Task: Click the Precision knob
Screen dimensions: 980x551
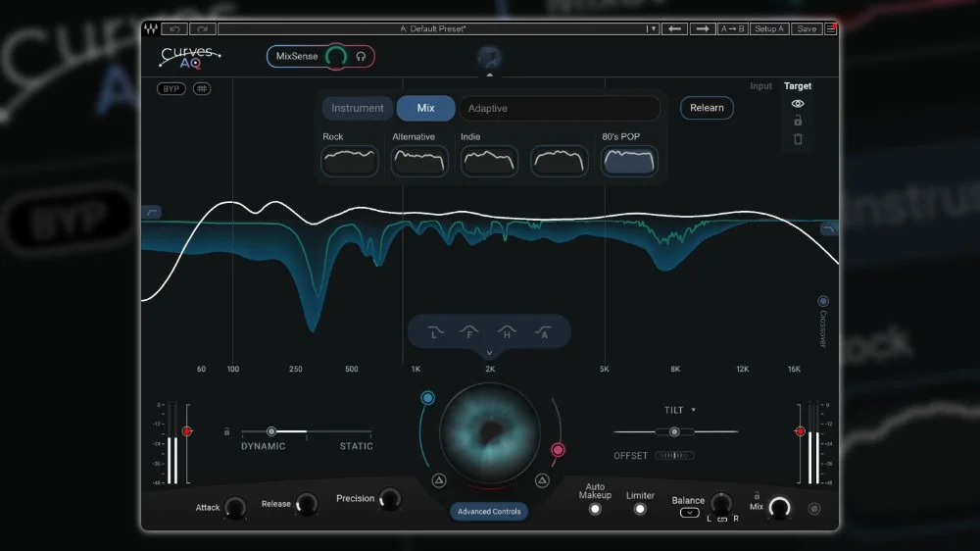Action: click(x=389, y=498)
